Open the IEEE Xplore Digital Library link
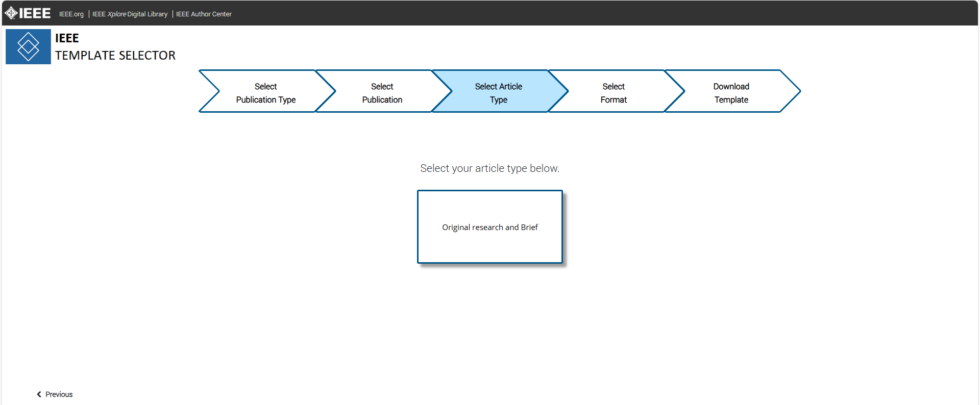The height and width of the screenshot is (405, 980). [130, 14]
